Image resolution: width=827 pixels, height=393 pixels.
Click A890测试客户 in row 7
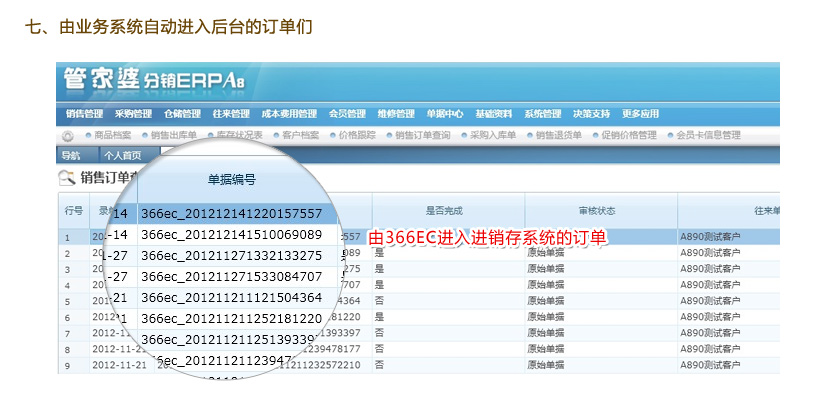tap(710, 333)
